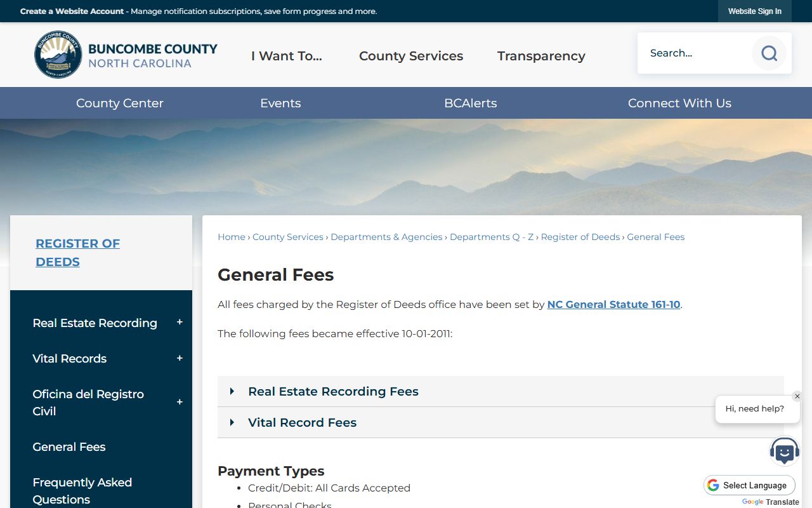Open NC General Statute 161-10 link
Image resolution: width=812 pixels, height=508 pixels.
tap(613, 304)
